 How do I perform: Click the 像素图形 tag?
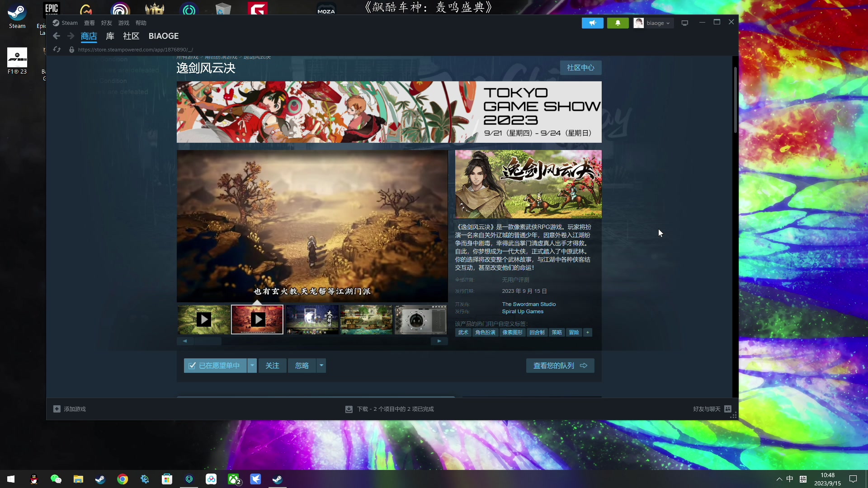point(512,333)
